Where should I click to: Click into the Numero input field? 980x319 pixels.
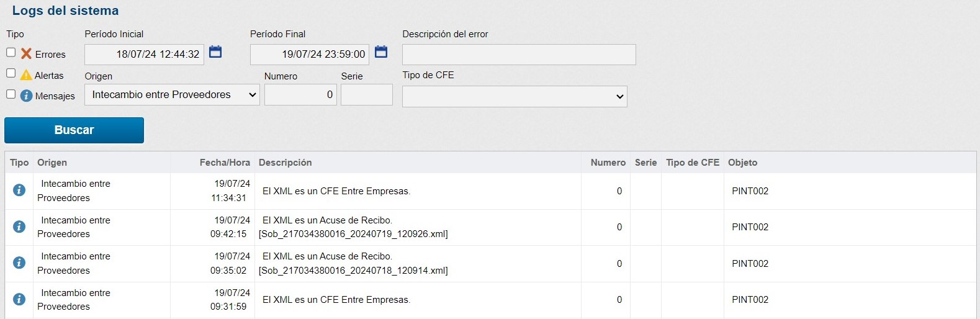click(x=300, y=95)
